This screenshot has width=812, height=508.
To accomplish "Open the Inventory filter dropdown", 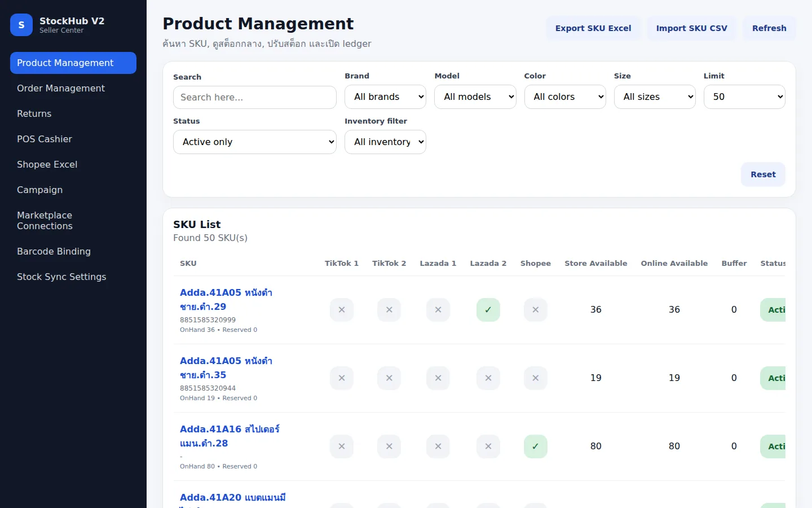I will click(x=385, y=142).
